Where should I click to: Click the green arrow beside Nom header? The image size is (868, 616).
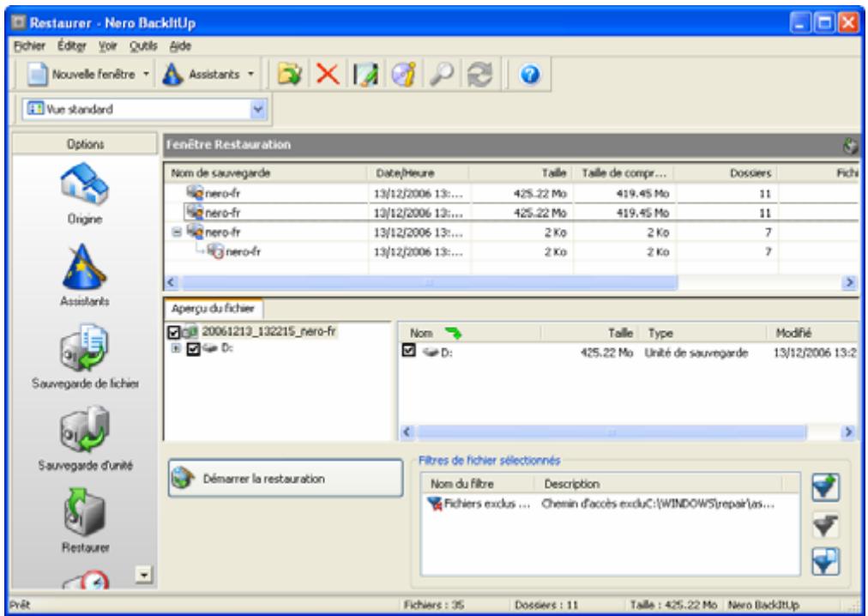tap(453, 333)
